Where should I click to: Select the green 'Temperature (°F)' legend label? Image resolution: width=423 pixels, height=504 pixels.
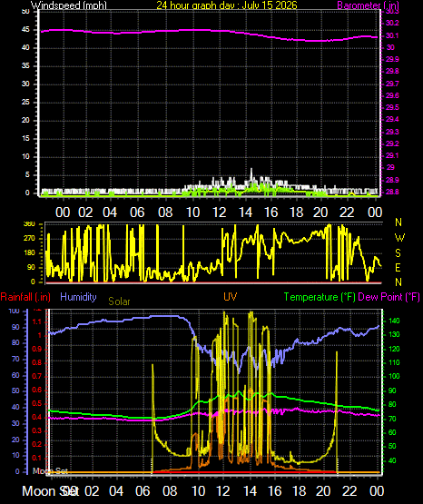pos(320,297)
